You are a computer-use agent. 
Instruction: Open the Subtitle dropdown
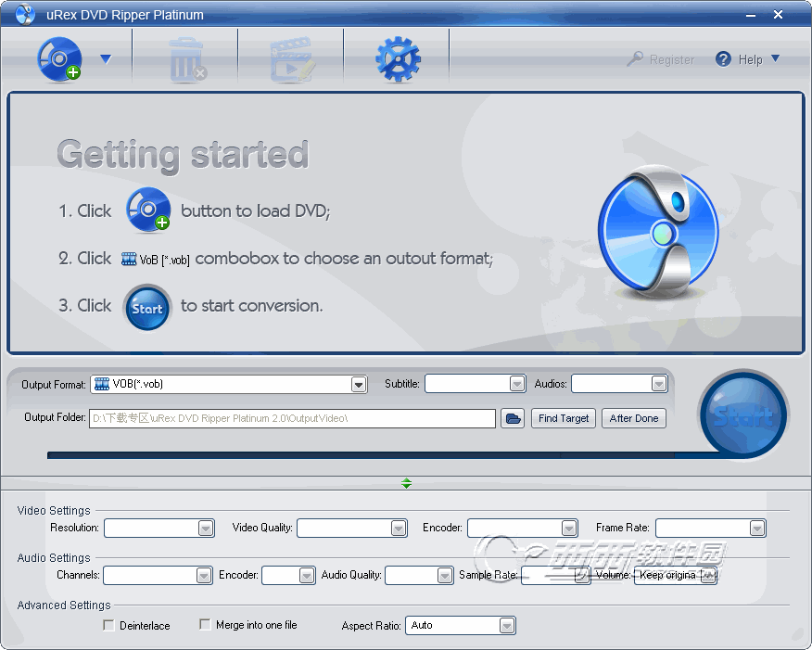point(517,384)
